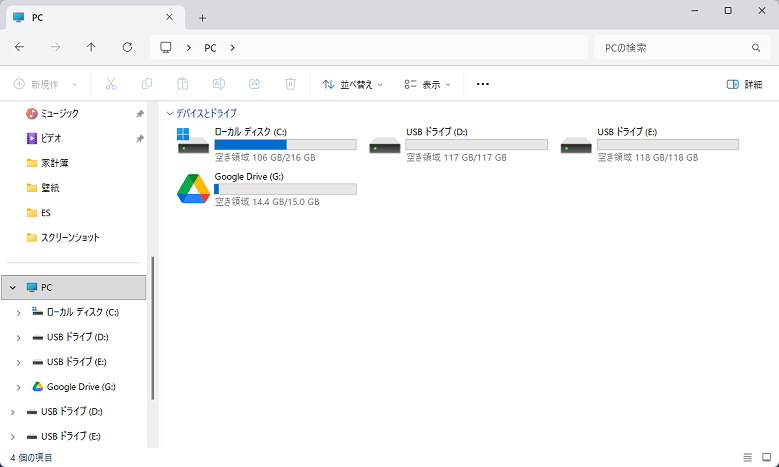
Task: Click the デバイスとドライブ header text
Action: pyautogui.click(x=206, y=114)
